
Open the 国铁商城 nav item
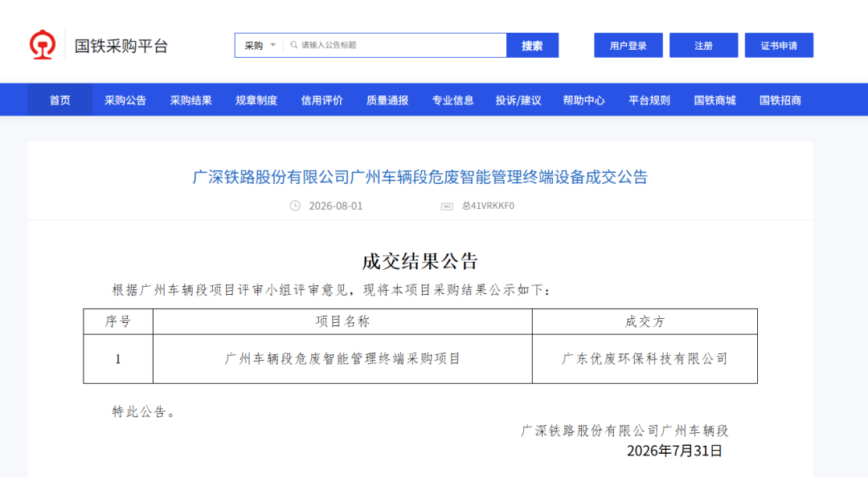point(714,100)
